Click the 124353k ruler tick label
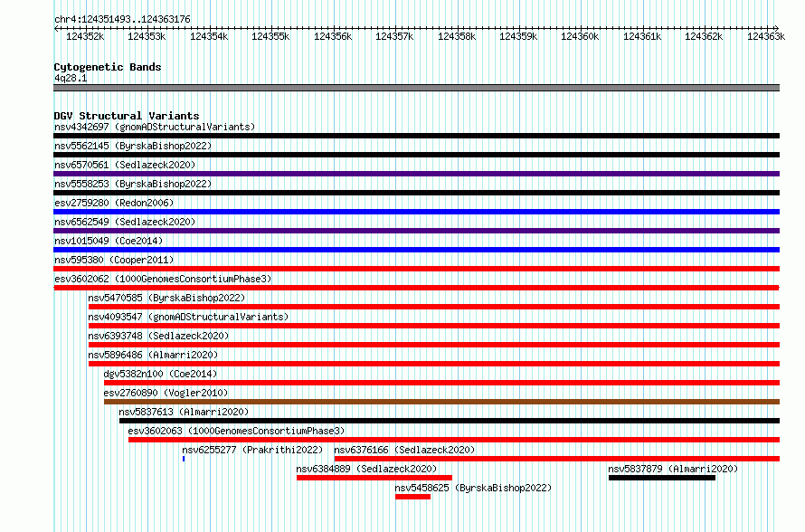This screenshot has height=532, width=805. tap(147, 37)
